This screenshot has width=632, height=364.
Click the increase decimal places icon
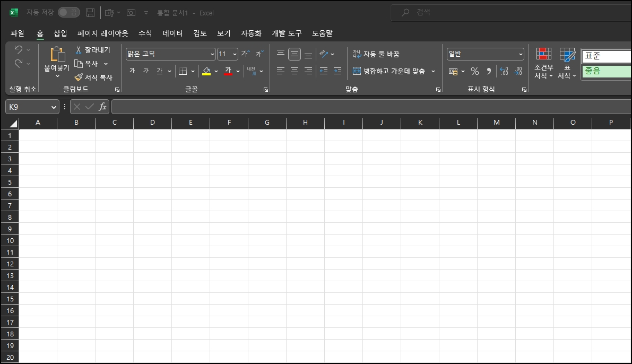(x=504, y=71)
